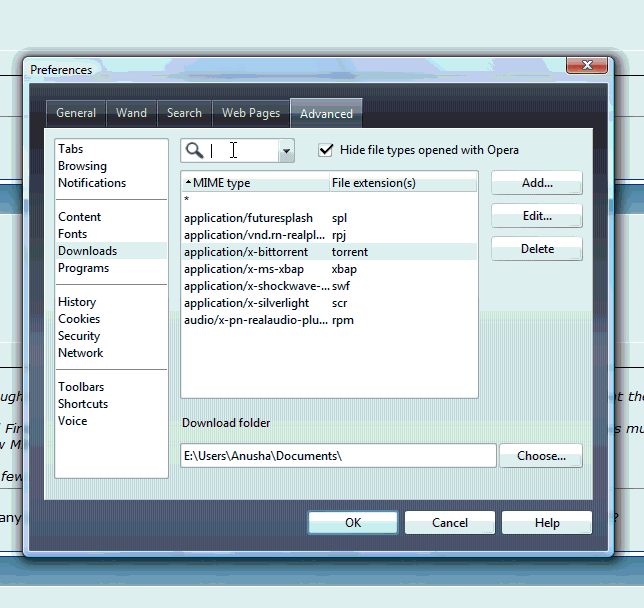Close the Preferences window
The image size is (644, 608).
click(x=587, y=65)
